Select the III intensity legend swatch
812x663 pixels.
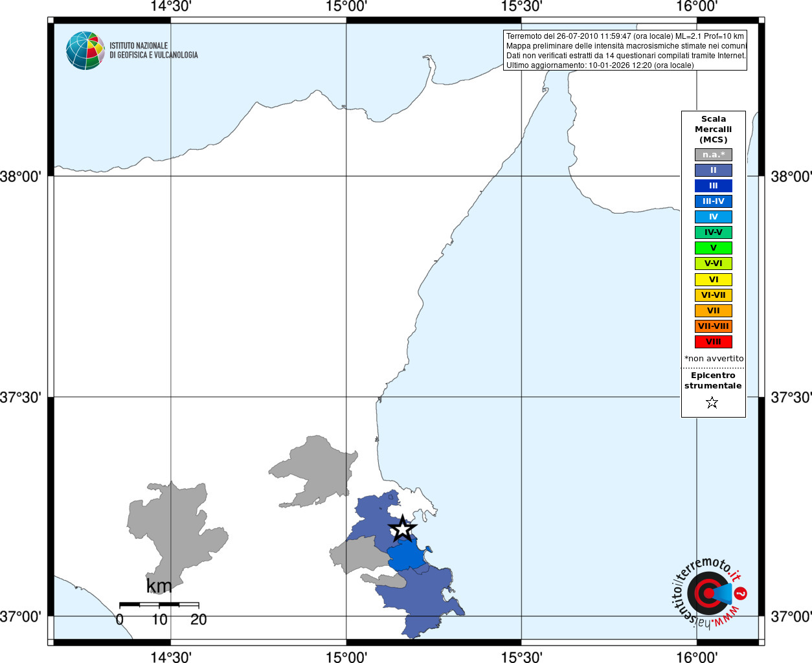(x=714, y=186)
